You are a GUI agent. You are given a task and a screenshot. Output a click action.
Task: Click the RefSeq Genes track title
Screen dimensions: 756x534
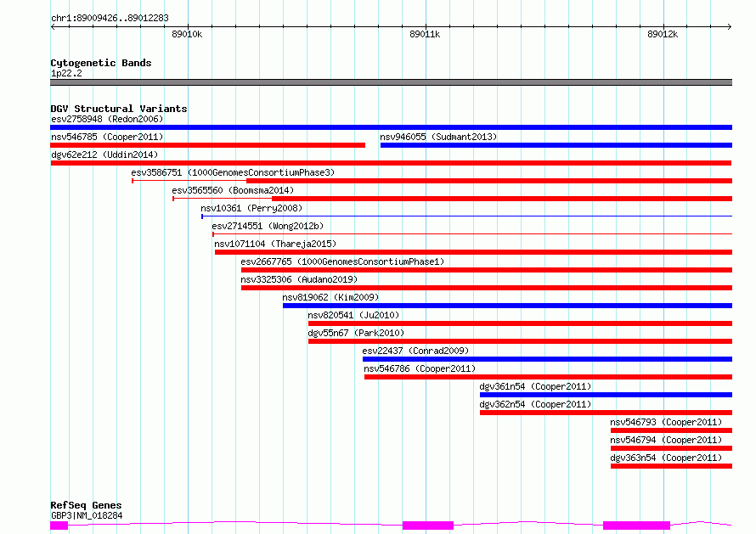[x=86, y=506]
